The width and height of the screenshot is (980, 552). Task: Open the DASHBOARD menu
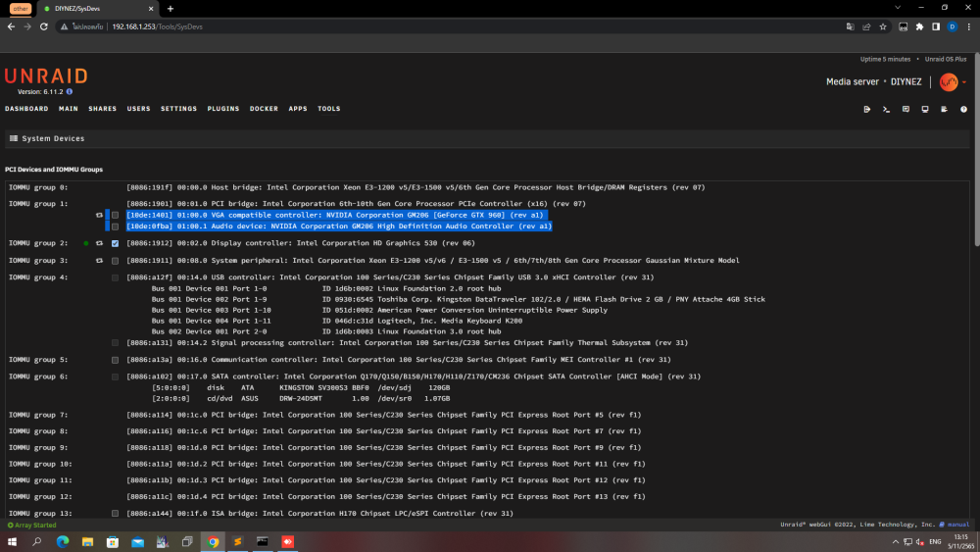point(26,109)
